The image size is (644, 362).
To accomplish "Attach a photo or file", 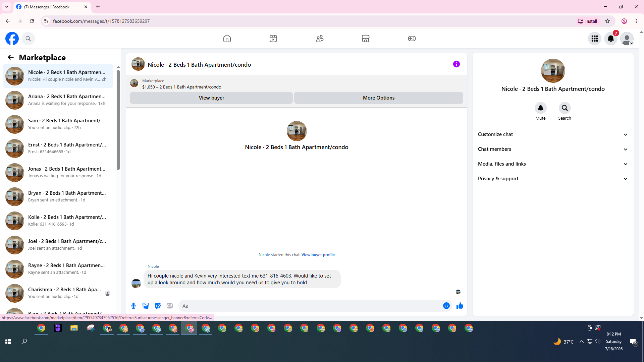I will coord(146,306).
